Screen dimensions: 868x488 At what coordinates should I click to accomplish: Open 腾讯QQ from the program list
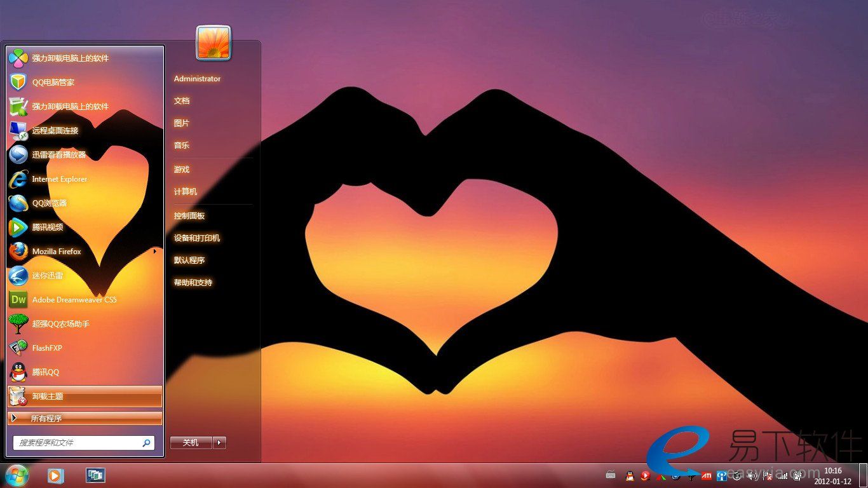click(x=85, y=372)
